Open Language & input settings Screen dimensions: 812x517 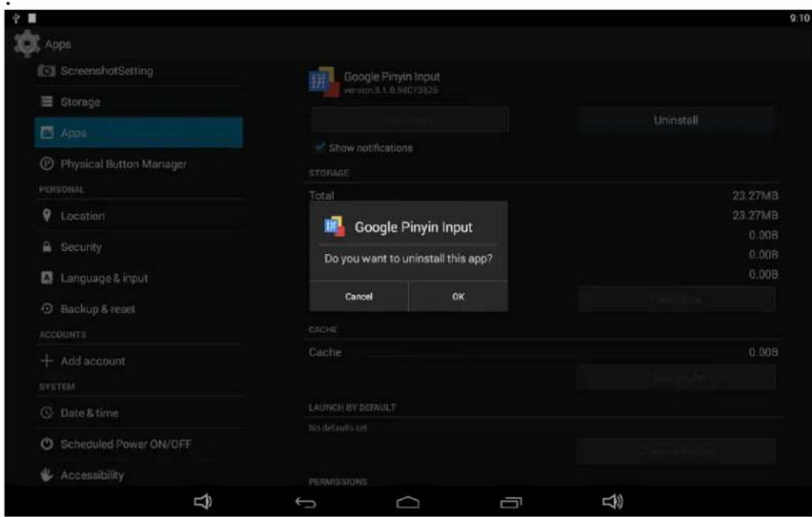click(x=139, y=279)
